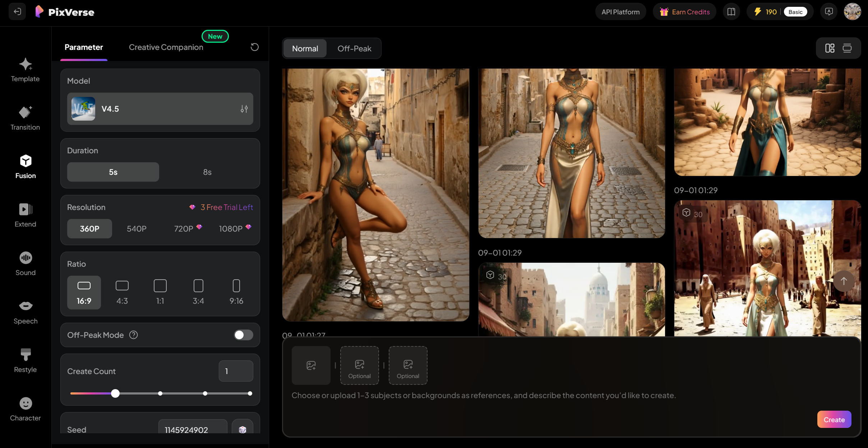Open the domed mosque street thumbnail
Image resolution: width=868 pixels, height=448 pixels.
(572, 299)
